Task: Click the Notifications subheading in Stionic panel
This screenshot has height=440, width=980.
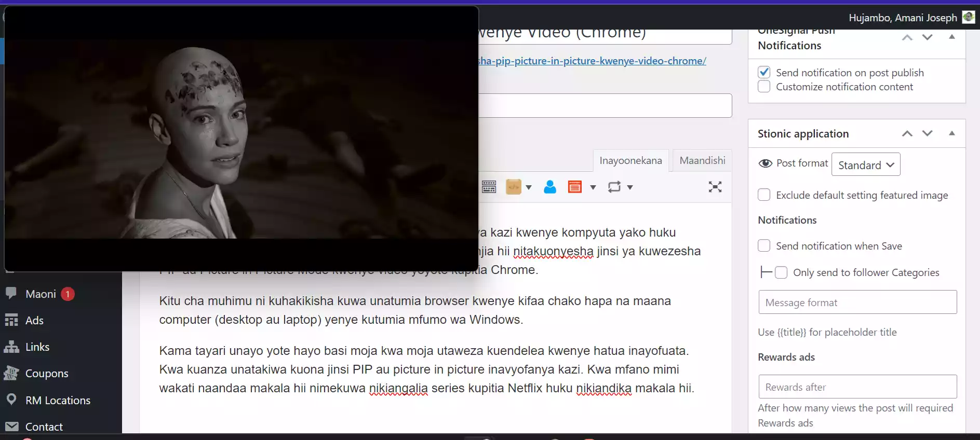Action: 787,220
